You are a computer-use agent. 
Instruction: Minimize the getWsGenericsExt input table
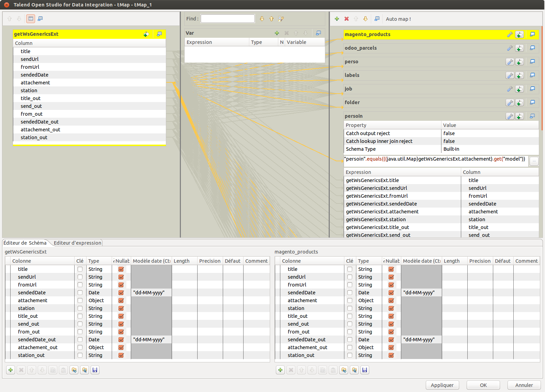159,34
